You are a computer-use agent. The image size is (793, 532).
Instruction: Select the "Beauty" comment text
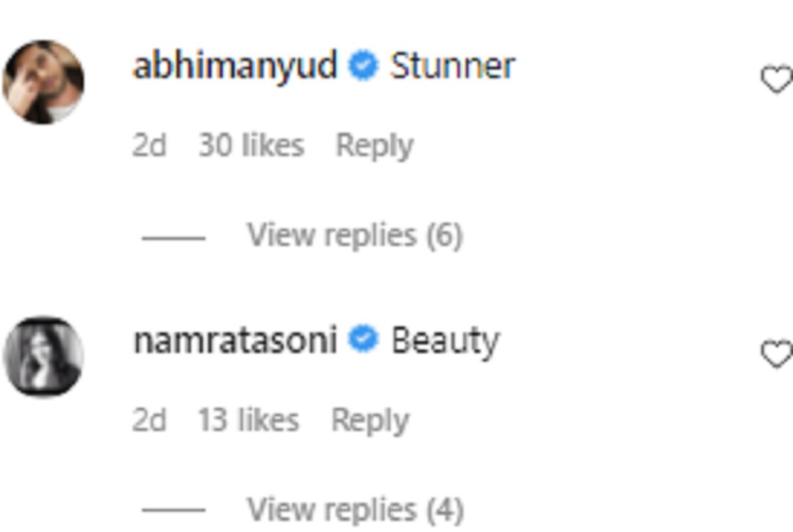[445, 343]
